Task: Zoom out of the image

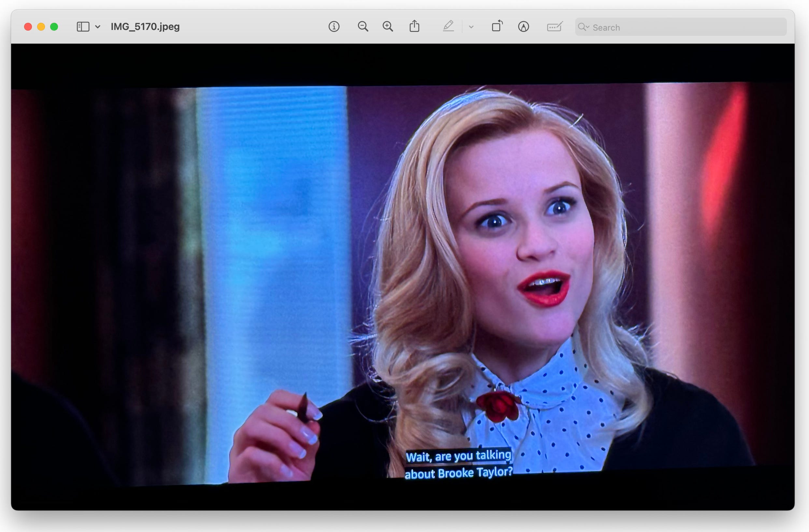Action: point(363,26)
